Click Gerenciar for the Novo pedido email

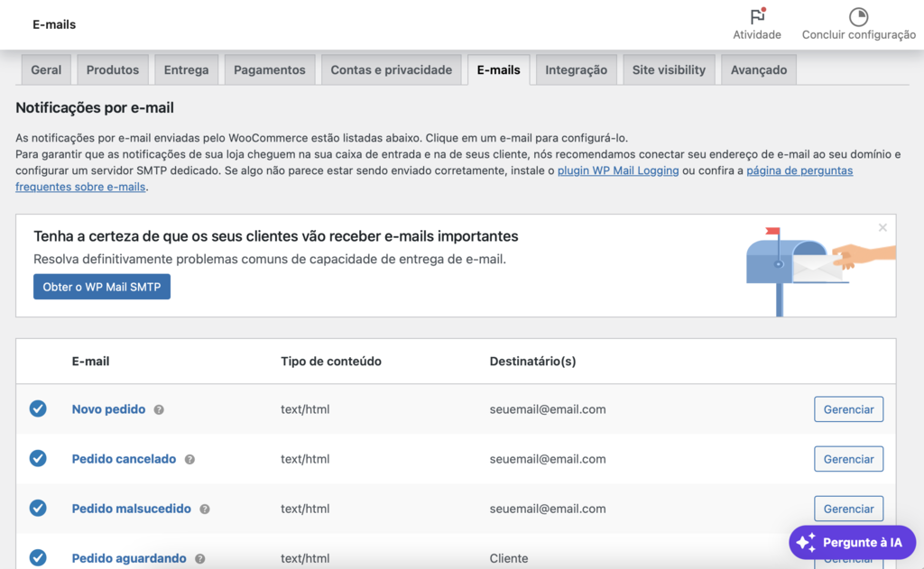[848, 408]
